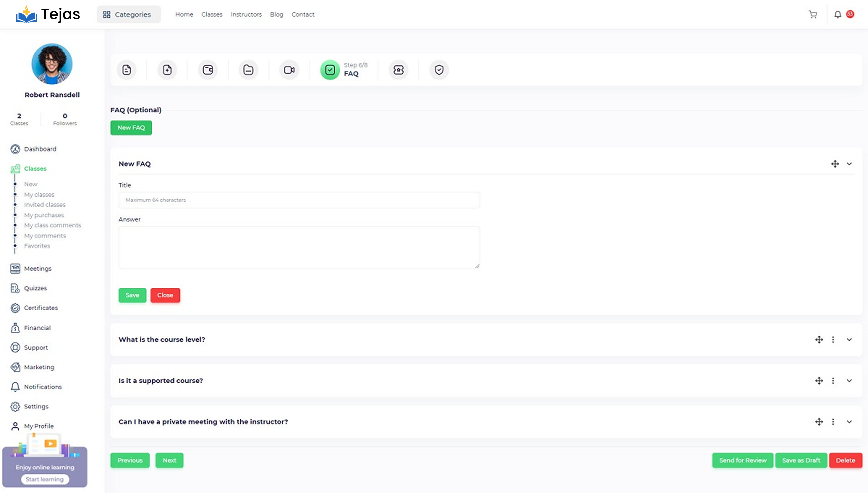
Task: Expand 'What is the course level?' answer
Action: coord(849,340)
